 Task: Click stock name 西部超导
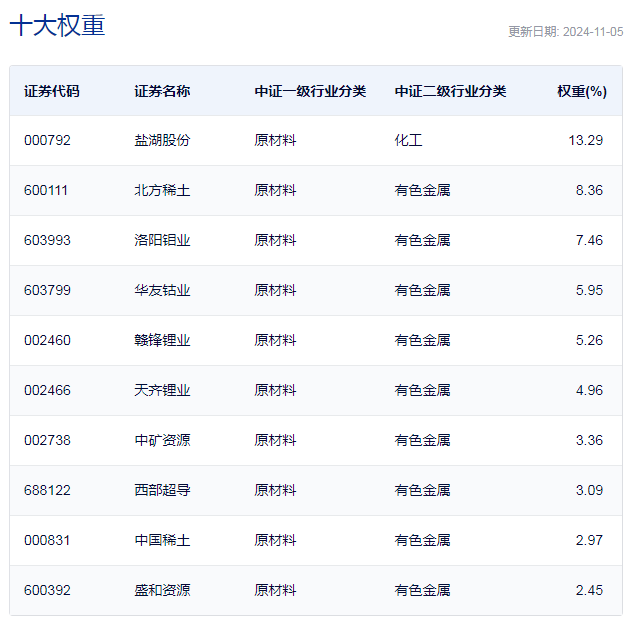(x=162, y=490)
